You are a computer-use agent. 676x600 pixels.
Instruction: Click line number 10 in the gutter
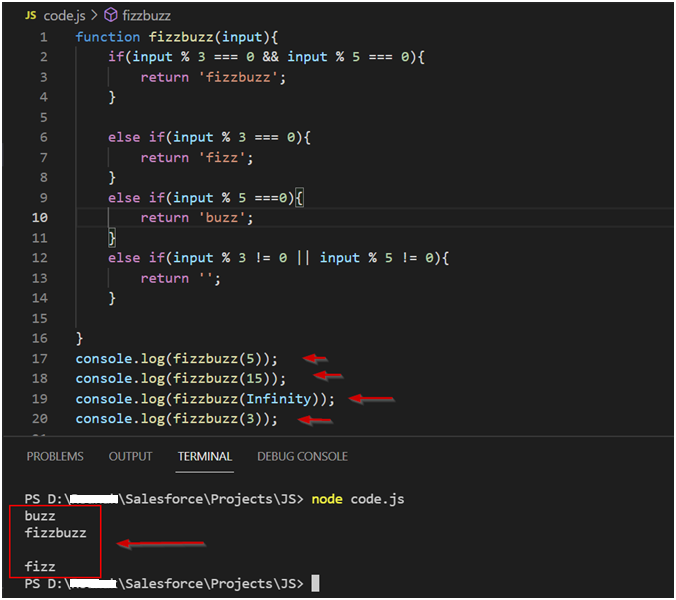point(40,217)
